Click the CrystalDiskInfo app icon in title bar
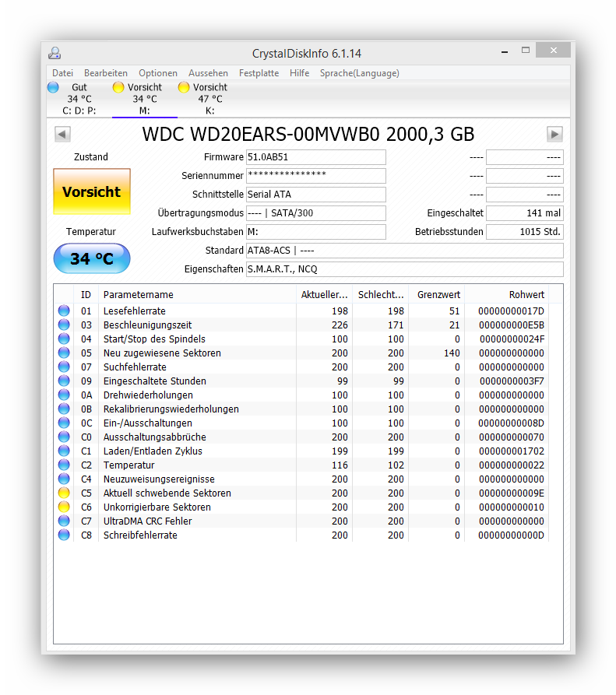 pos(55,53)
